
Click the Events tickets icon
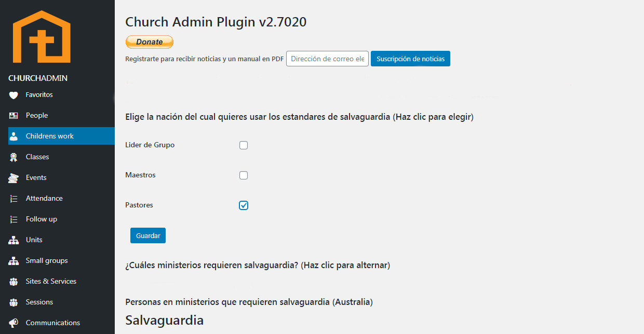(x=14, y=178)
